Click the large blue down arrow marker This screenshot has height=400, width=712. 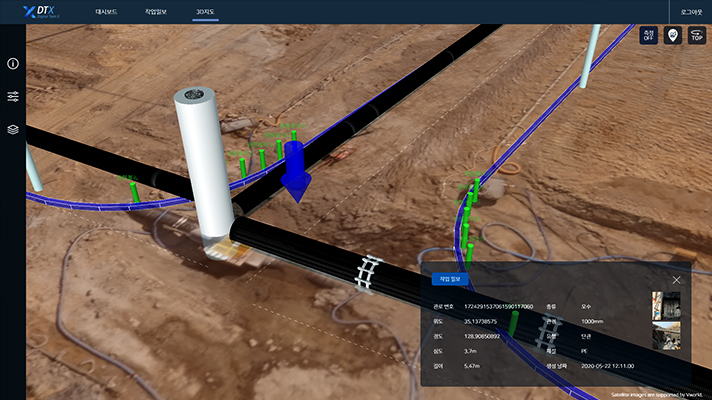click(296, 169)
